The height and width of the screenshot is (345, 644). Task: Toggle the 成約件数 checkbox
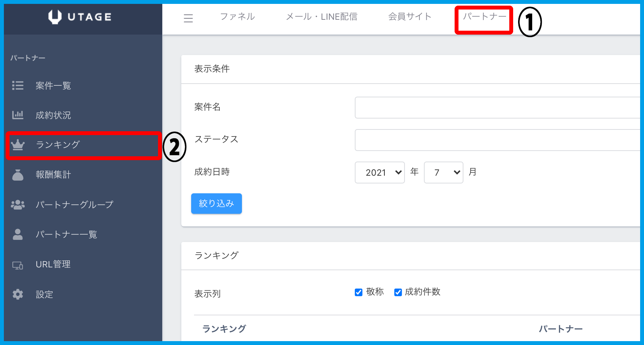pos(398,292)
